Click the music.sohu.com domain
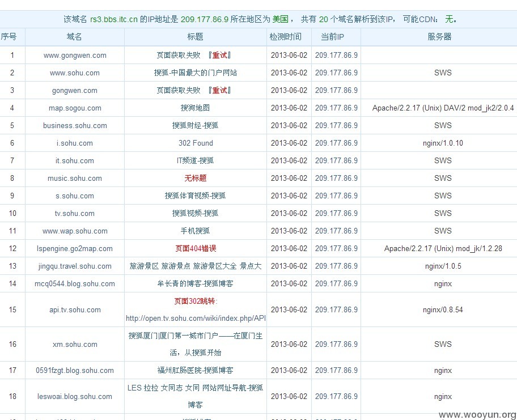The width and height of the screenshot is (517, 420). [75, 179]
